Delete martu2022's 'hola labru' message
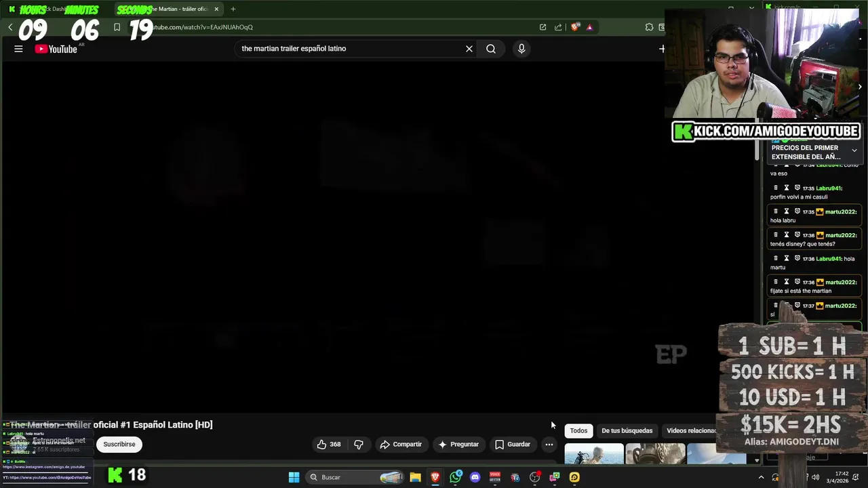This screenshot has height=488, width=868. [776, 211]
